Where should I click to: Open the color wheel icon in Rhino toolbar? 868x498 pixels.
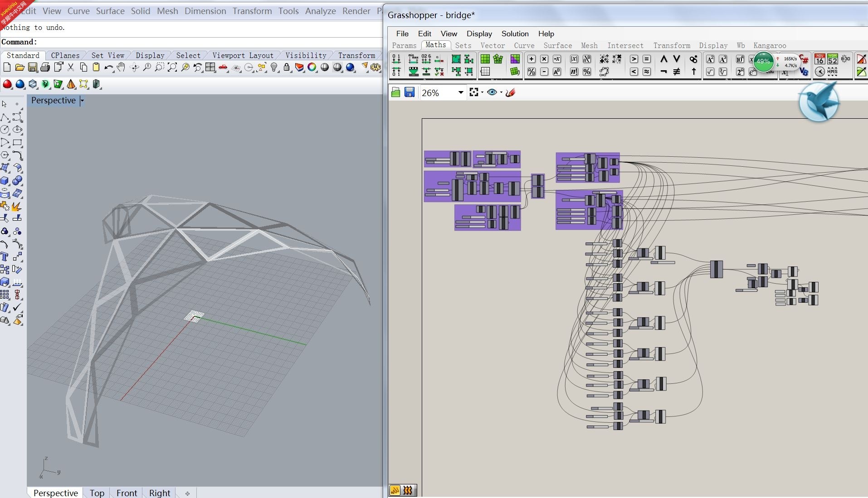point(312,68)
